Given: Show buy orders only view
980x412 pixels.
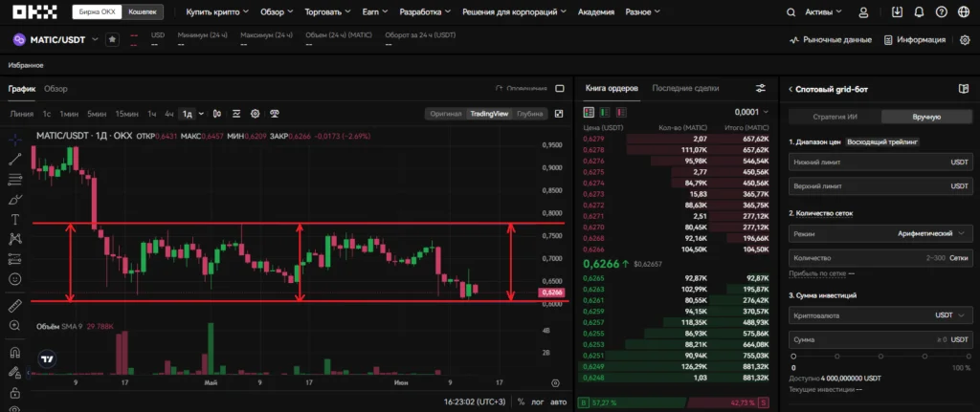Looking at the screenshot, I should point(605,113).
